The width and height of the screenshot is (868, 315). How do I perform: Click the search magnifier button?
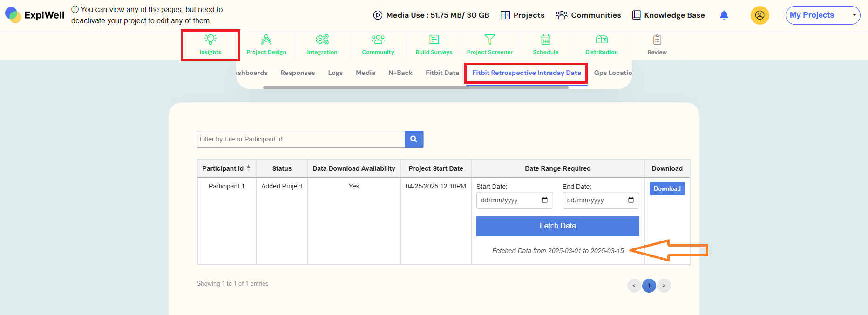tap(414, 139)
